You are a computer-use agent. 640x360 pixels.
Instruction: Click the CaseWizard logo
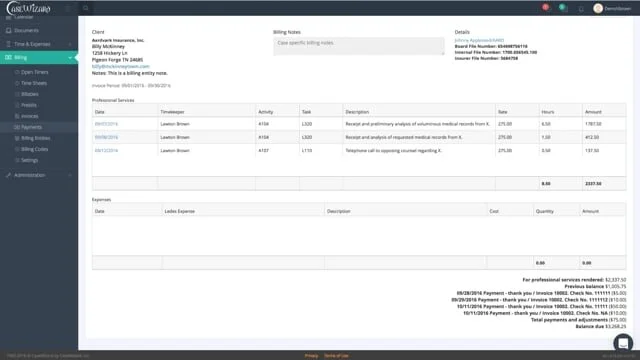[x=29, y=8]
